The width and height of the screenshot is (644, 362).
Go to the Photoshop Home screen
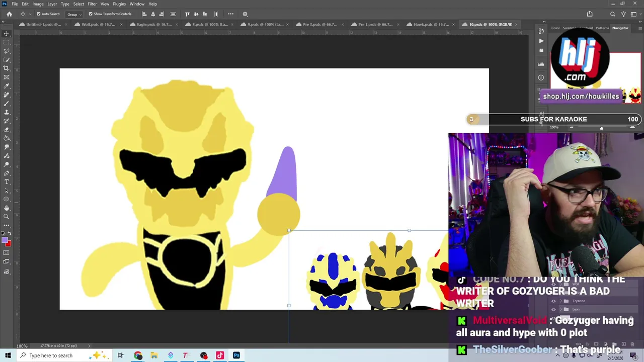[9, 14]
